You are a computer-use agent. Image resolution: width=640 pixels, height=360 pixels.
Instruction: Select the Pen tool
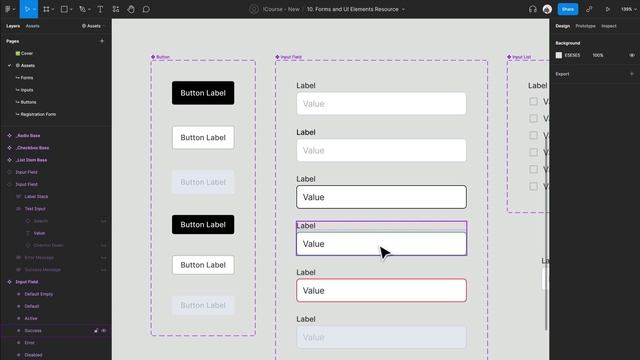(x=82, y=9)
